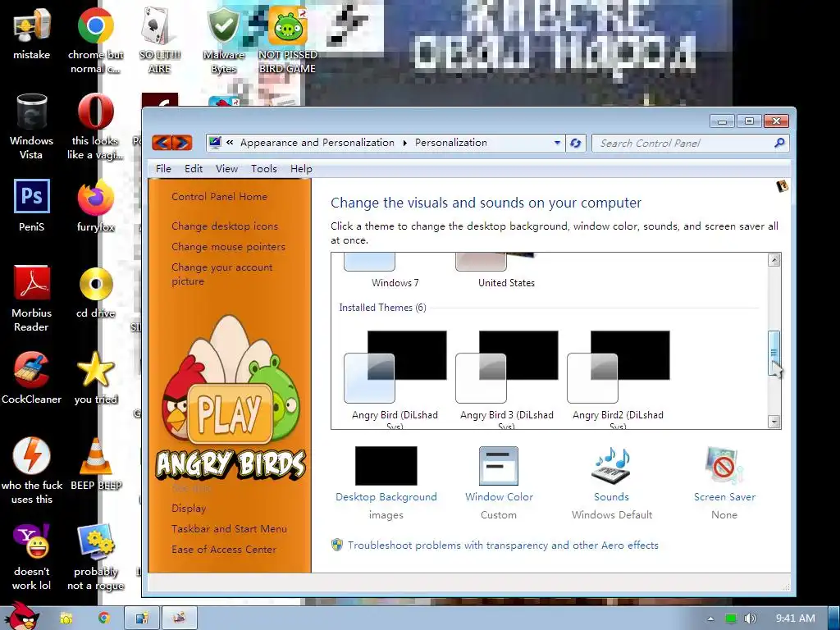Click the volume speaker tray icon
840x630 pixels.
[750, 619]
